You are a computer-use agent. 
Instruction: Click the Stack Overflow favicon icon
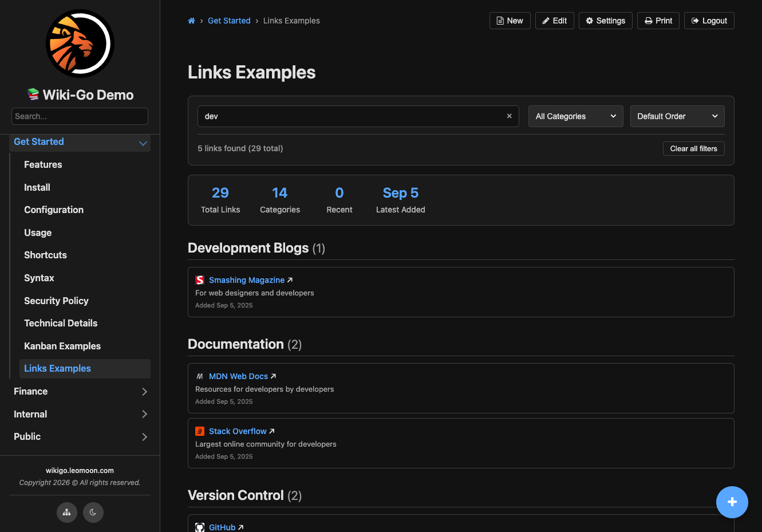click(200, 431)
